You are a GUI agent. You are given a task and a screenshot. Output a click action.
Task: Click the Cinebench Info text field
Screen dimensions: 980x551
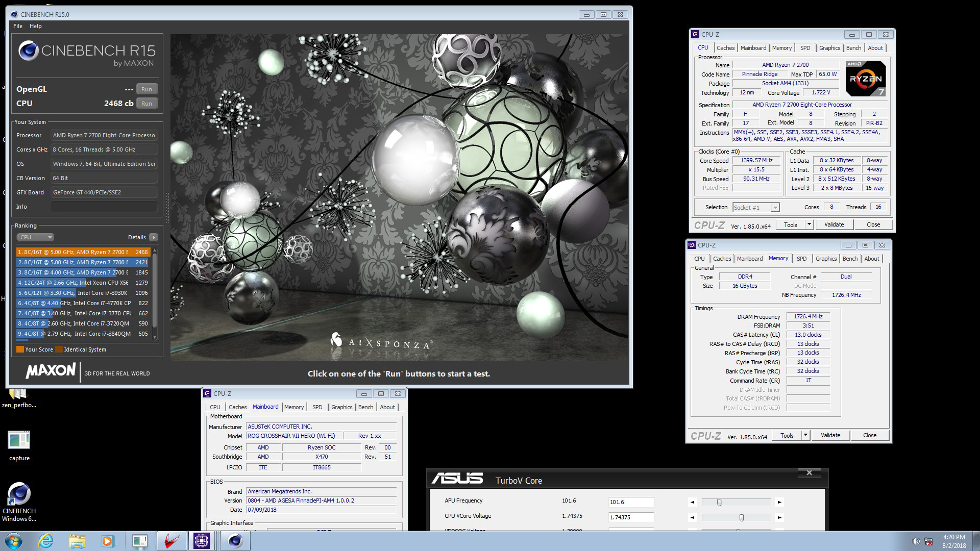point(104,207)
